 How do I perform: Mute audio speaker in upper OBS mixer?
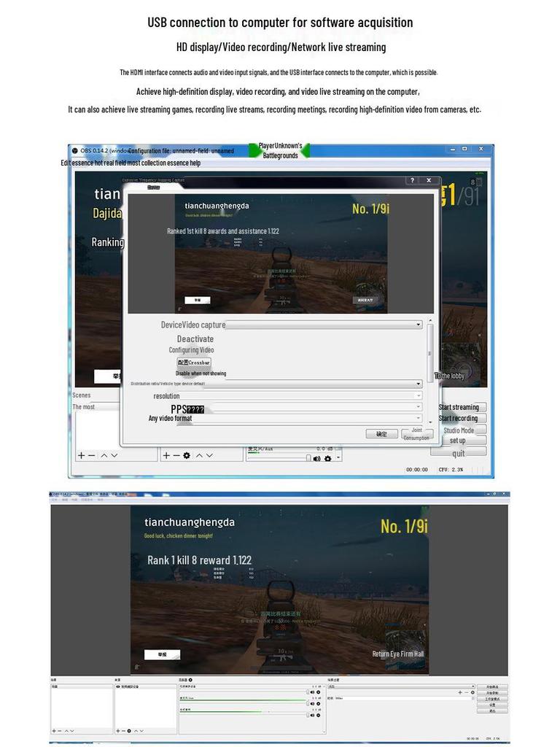click(x=316, y=458)
